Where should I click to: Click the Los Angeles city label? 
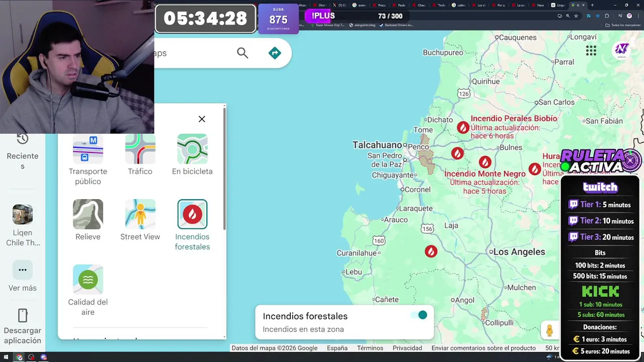click(519, 252)
